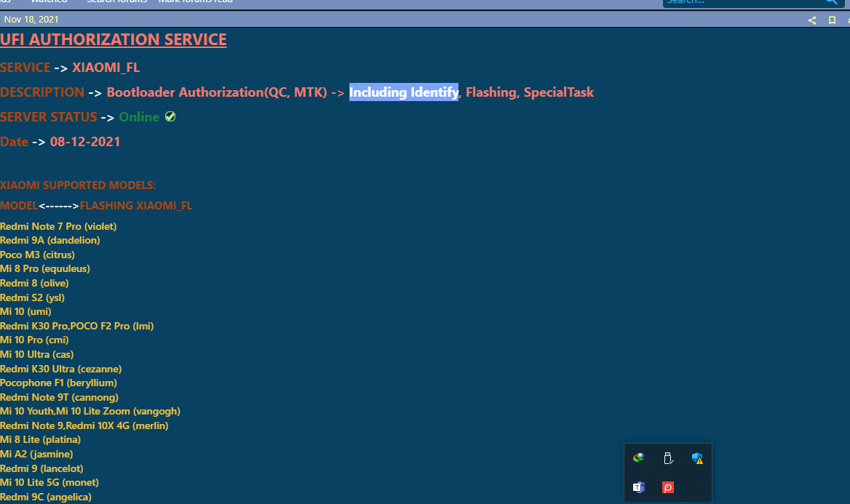This screenshot has width=850, height=504.
Task: Select Mi 10 Lite 5G (monet) row
Action: [50, 482]
